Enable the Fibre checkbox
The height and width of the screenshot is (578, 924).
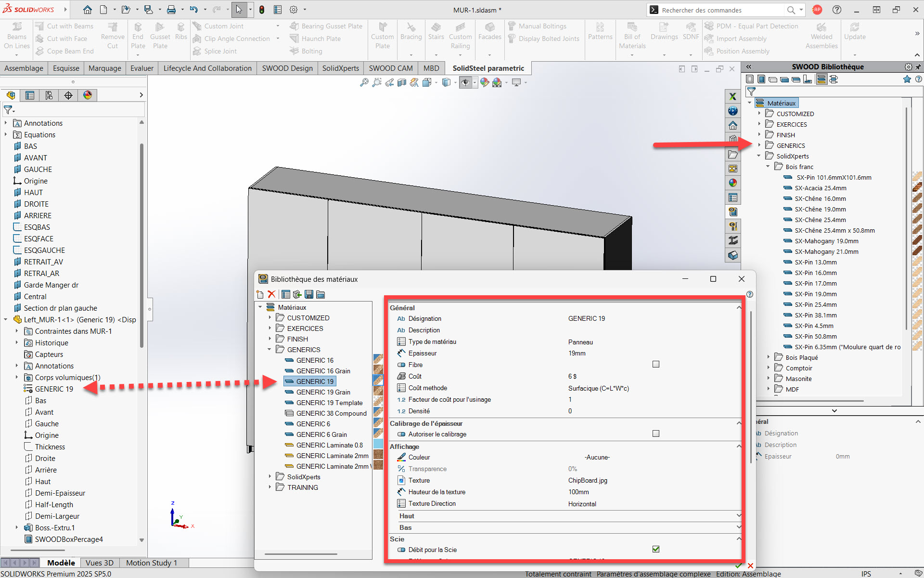pos(655,365)
